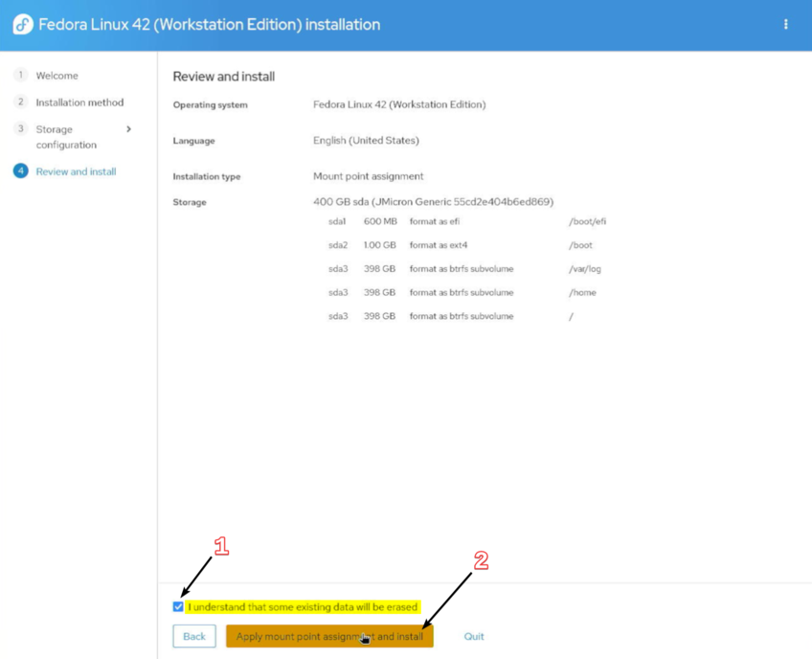Image resolution: width=812 pixels, height=659 pixels.
Task: Click the Operating system label
Action: pyautogui.click(x=211, y=104)
